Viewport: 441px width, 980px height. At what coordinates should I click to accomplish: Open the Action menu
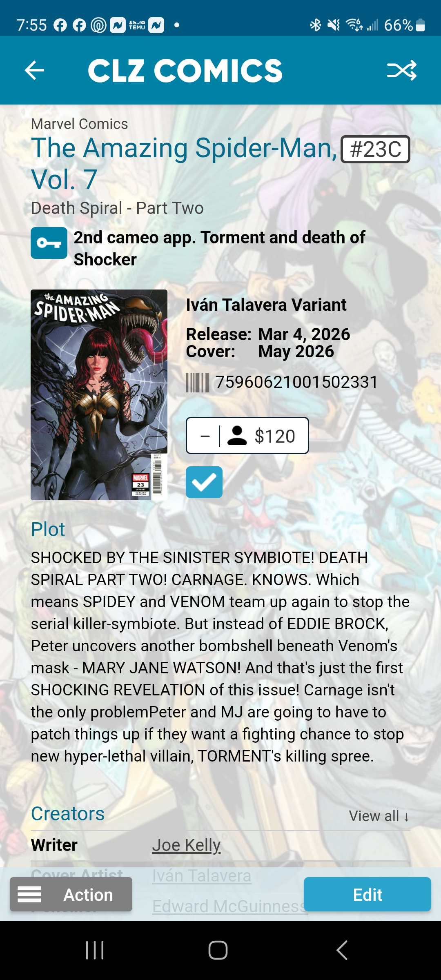point(71,894)
